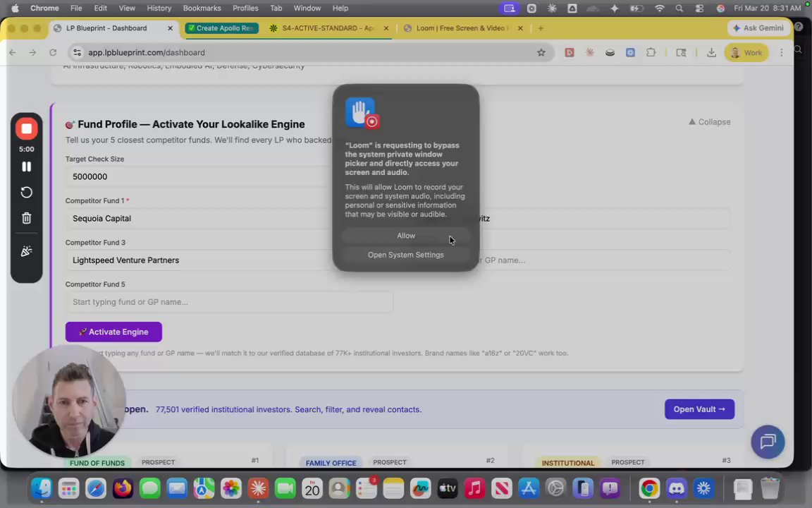Image resolution: width=812 pixels, height=508 pixels.
Task: Open the Apple menu
Action: coord(15,8)
